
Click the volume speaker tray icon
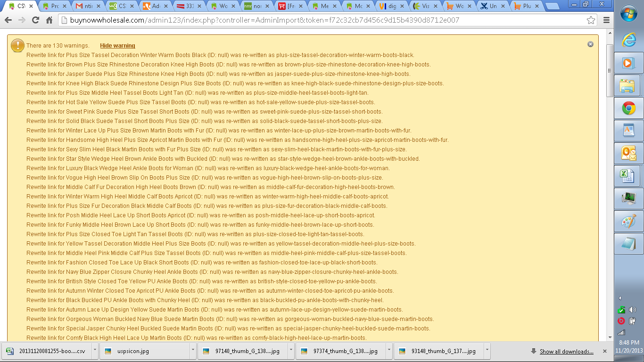pos(633,310)
